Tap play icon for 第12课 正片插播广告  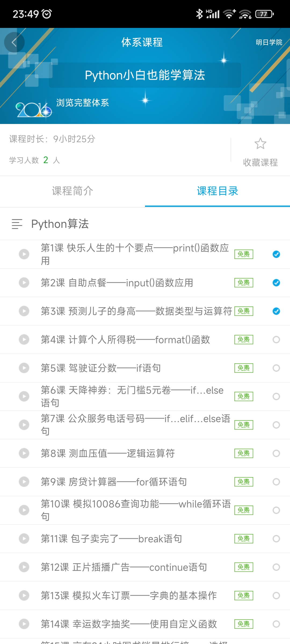click(x=24, y=567)
